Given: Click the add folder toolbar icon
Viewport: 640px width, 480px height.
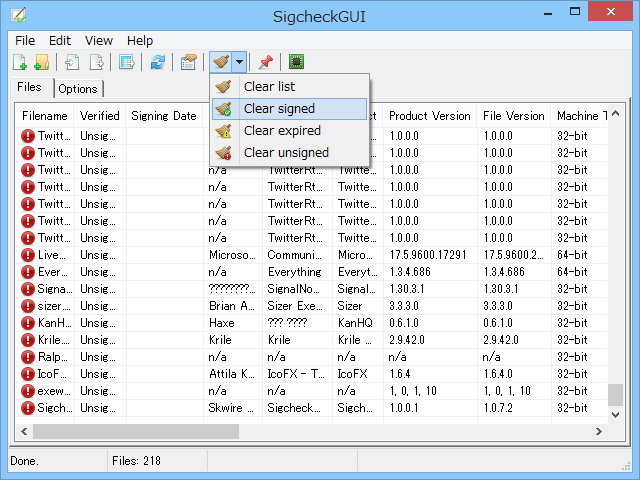Looking at the screenshot, I should [x=42, y=62].
